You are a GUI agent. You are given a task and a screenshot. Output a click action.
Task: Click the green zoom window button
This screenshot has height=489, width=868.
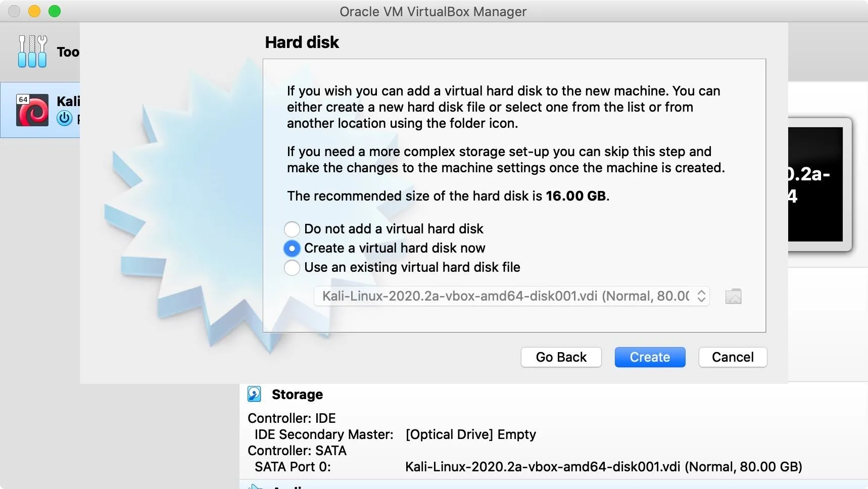tap(55, 11)
